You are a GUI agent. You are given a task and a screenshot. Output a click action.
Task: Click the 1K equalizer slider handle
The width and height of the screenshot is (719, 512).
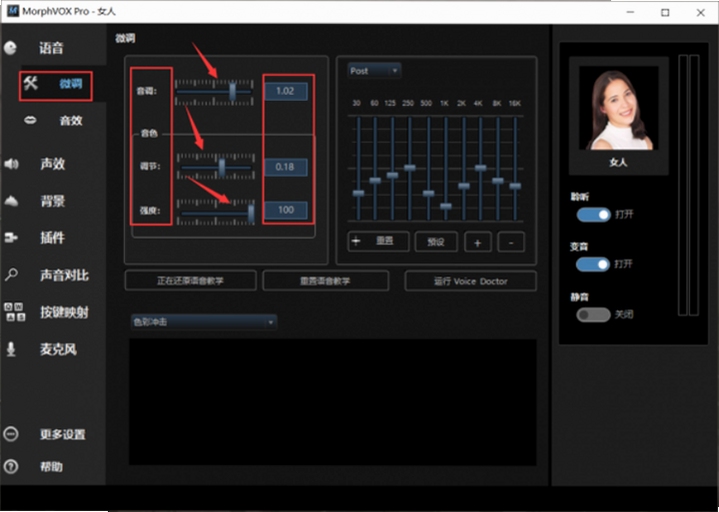(446, 206)
